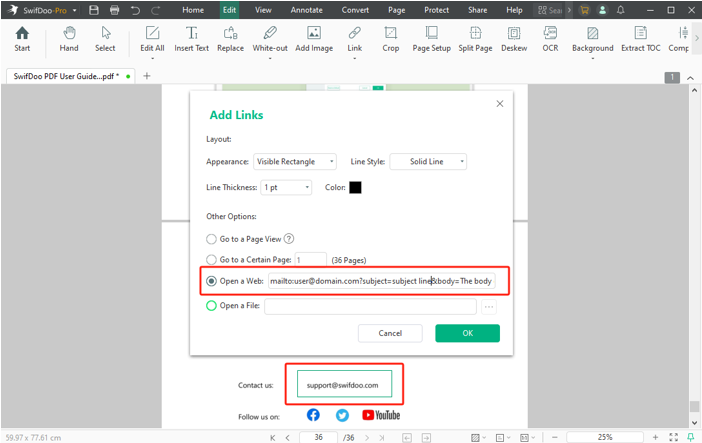This screenshot has width=702, height=443.
Task: Run the Deskew tool
Action: point(514,39)
